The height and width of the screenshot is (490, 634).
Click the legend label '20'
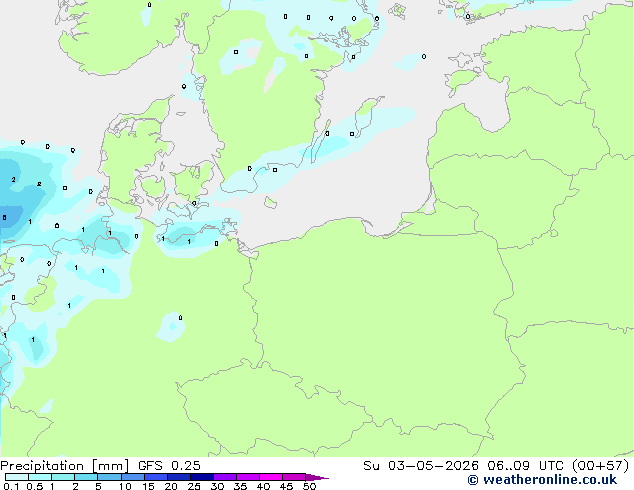point(171,486)
